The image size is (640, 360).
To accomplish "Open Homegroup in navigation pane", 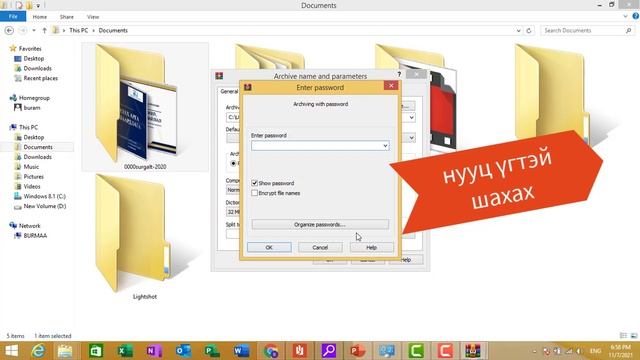I will [34, 98].
